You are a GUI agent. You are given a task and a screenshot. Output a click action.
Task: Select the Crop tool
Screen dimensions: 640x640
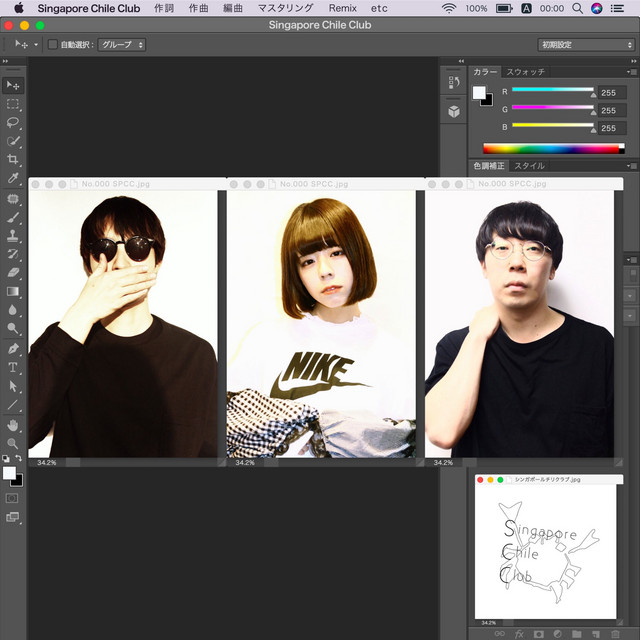pos(13,159)
